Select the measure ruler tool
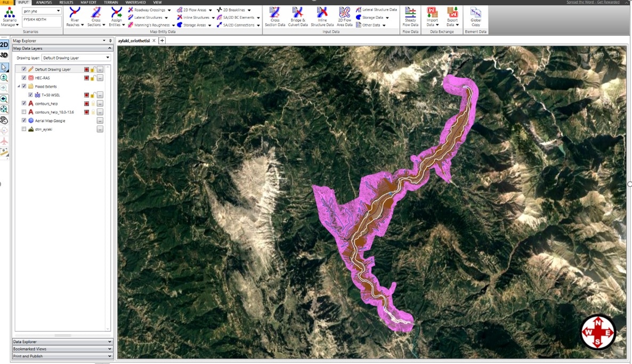Viewport: 632px width, 364px height. [4, 152]
